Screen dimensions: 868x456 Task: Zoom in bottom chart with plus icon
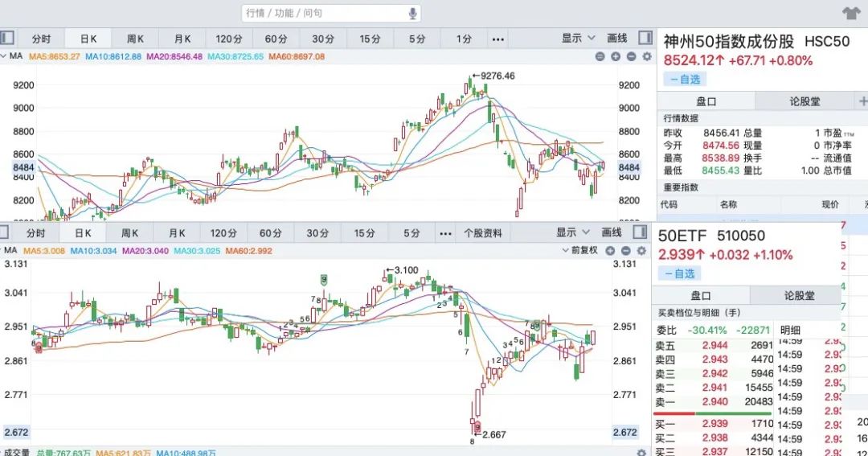click(x=610, y=250)
